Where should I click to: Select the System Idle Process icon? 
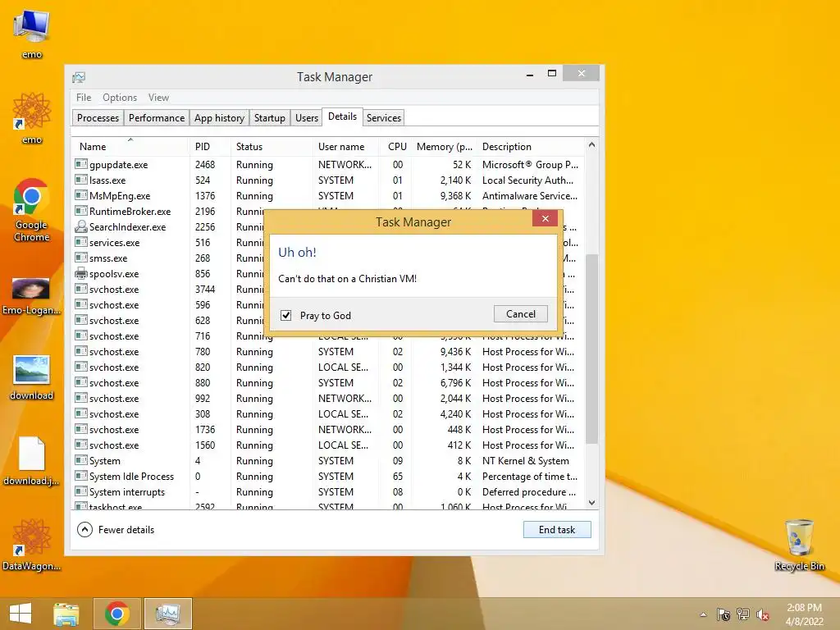coord(81,476)
